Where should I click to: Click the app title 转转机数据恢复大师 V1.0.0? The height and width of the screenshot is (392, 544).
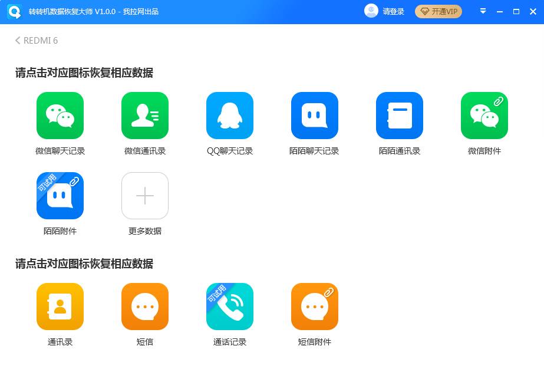click(72, 12)
